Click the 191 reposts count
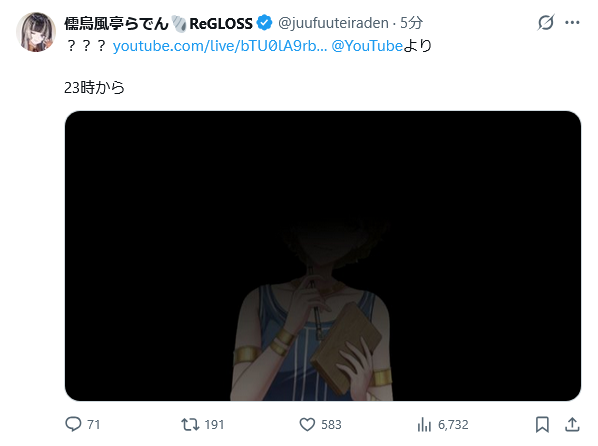Screen dimensions: 598x446 [x=214, y=424]
